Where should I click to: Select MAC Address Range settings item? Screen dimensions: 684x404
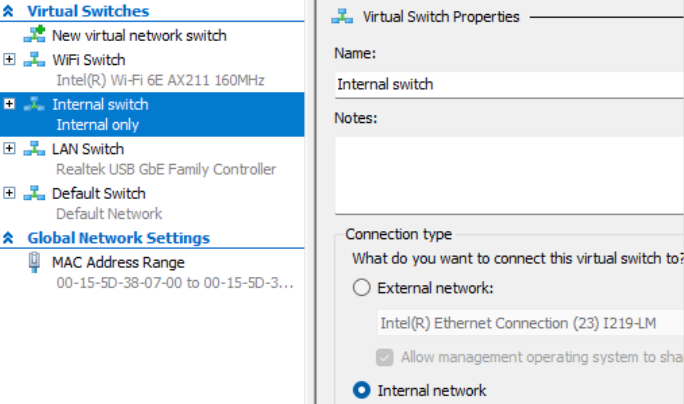tap(118, 262)
